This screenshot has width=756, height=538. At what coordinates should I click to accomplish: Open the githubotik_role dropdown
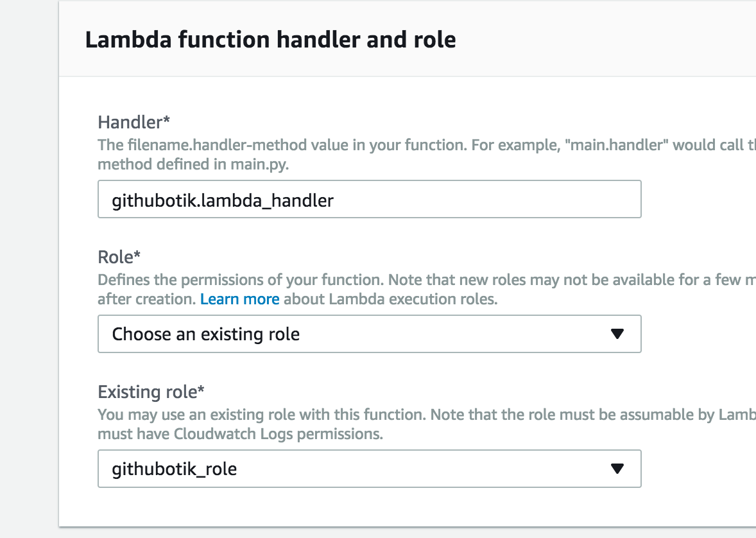[x=369, y=469]
